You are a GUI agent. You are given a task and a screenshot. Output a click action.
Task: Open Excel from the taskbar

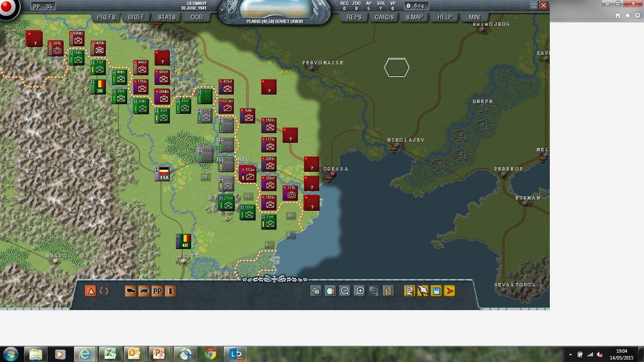[x=110, y=354]
